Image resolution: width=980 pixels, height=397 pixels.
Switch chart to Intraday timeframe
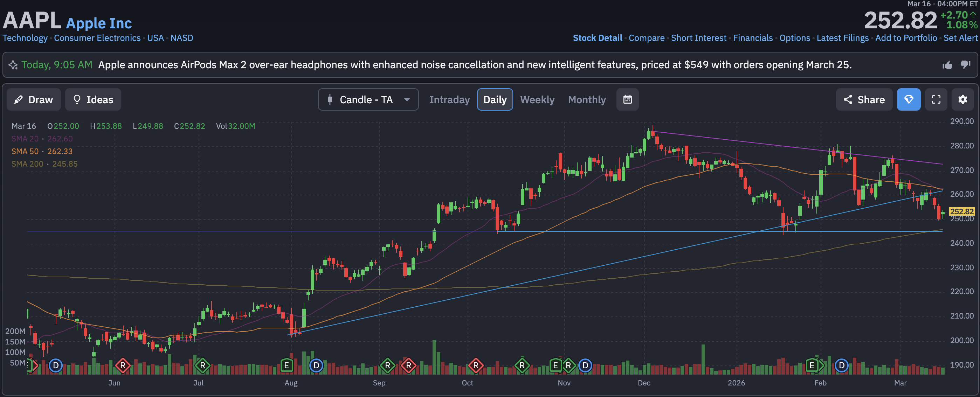(x=449, y=100)
